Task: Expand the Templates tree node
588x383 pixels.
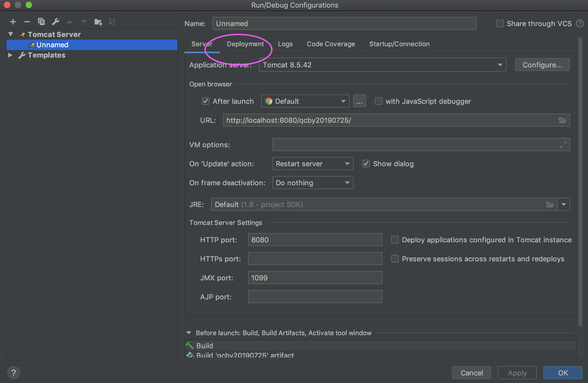Action: tap(10, 55)
